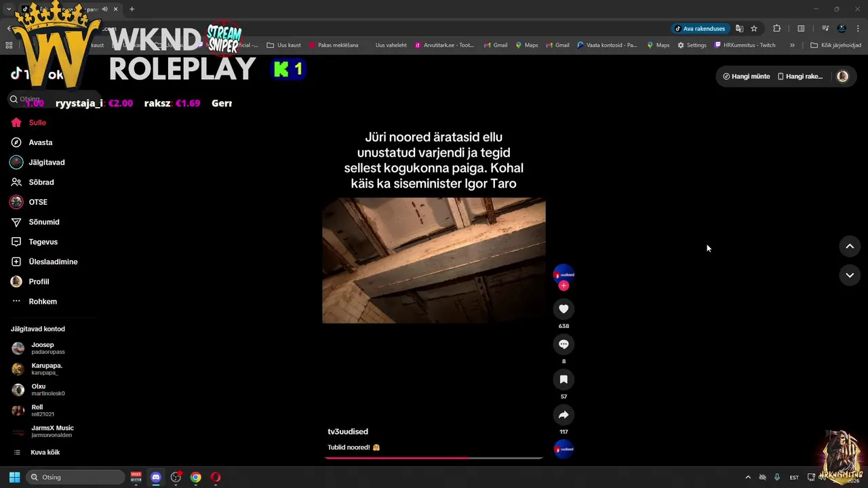
Task: Follow tv3uudised with the red plus badge
Action: (x=564, y=286)
